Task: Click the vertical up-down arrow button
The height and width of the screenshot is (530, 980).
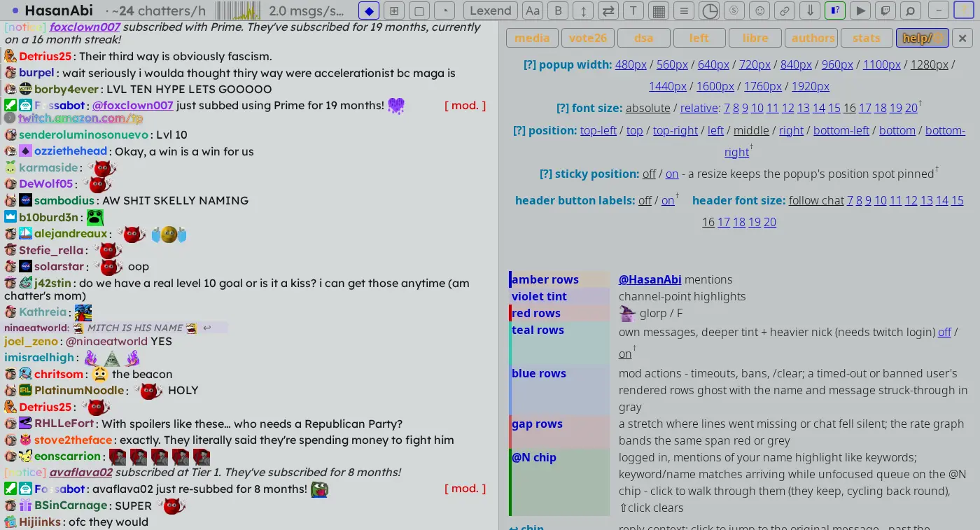Action: pyautogui.click(x=583, y=11)
